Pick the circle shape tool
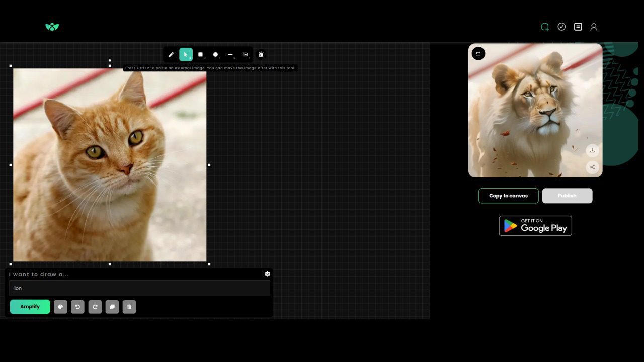 tap(215, 54)
